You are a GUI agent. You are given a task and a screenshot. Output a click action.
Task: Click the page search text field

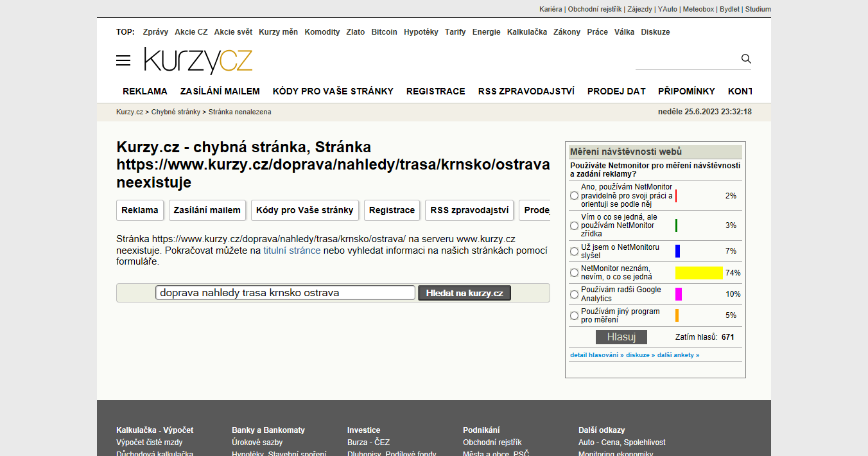[285, 293]
